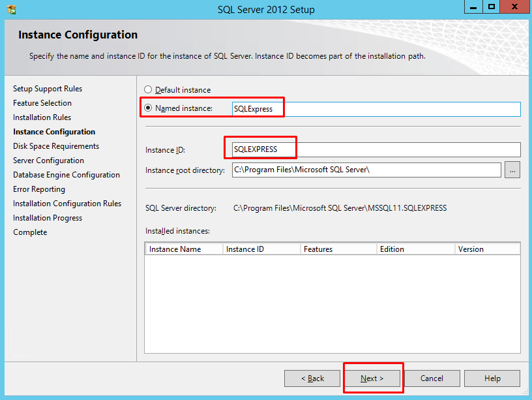Screen dimensions: 532x400
Task: Click the Named instance text field
Action: coord(376,109)
